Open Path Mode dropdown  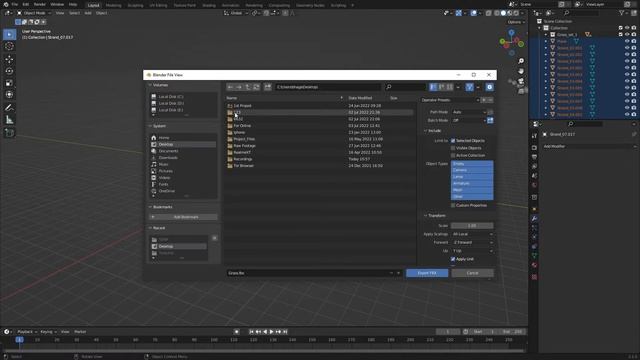[469, 112]
